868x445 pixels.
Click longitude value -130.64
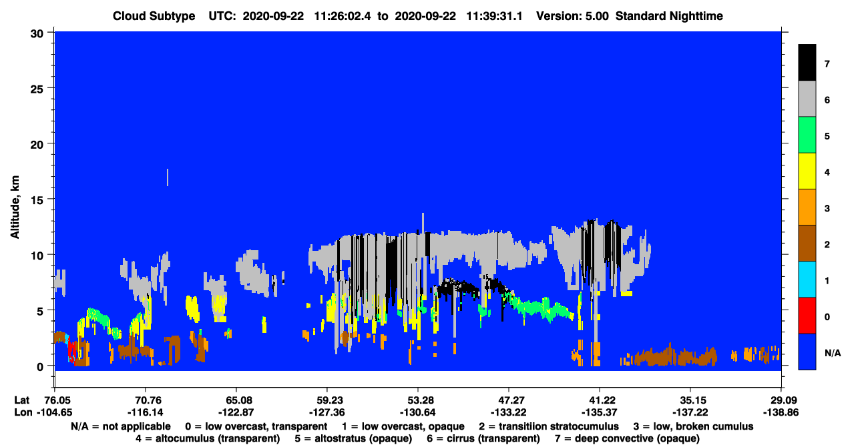pos(417,412)
